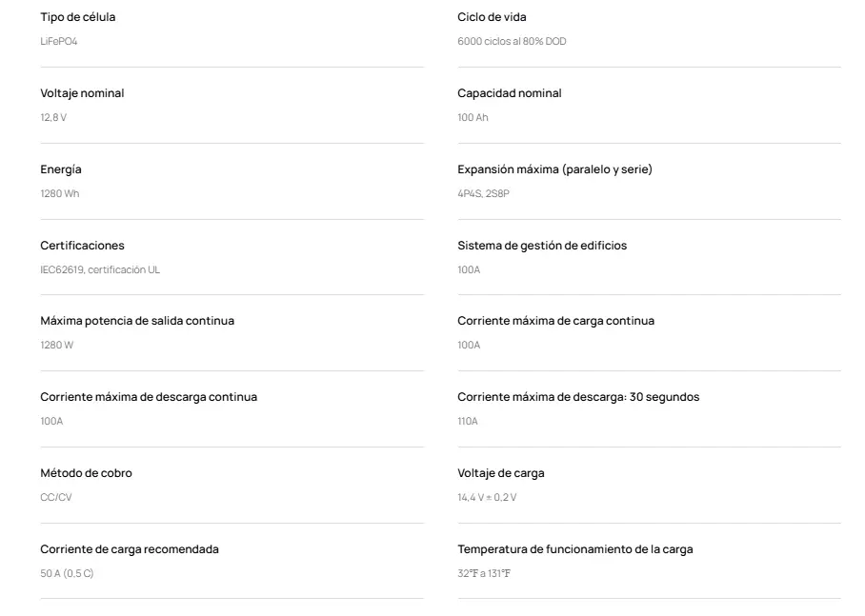This screenshot has width=865, height=616.
Task: Click the 'Voltaje nominal' label
Action: (x=82, y=93)
